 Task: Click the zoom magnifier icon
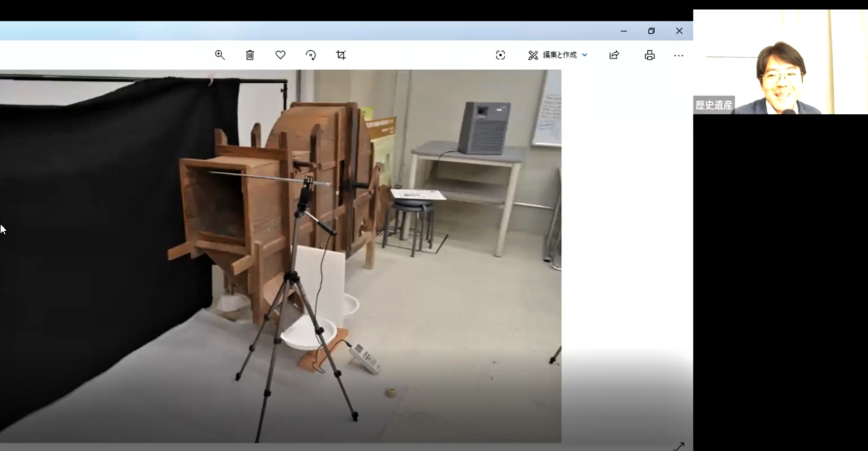220,55
